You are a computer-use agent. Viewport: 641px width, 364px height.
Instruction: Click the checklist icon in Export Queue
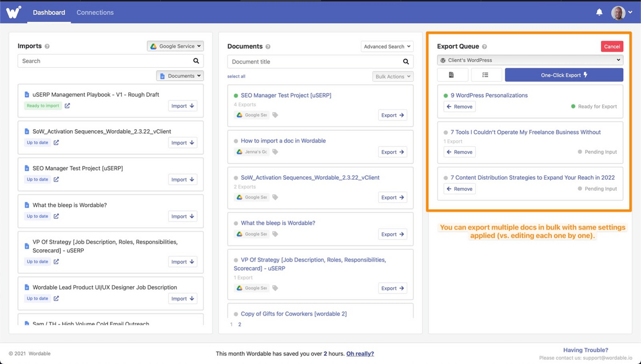click(x=486, y=75)
